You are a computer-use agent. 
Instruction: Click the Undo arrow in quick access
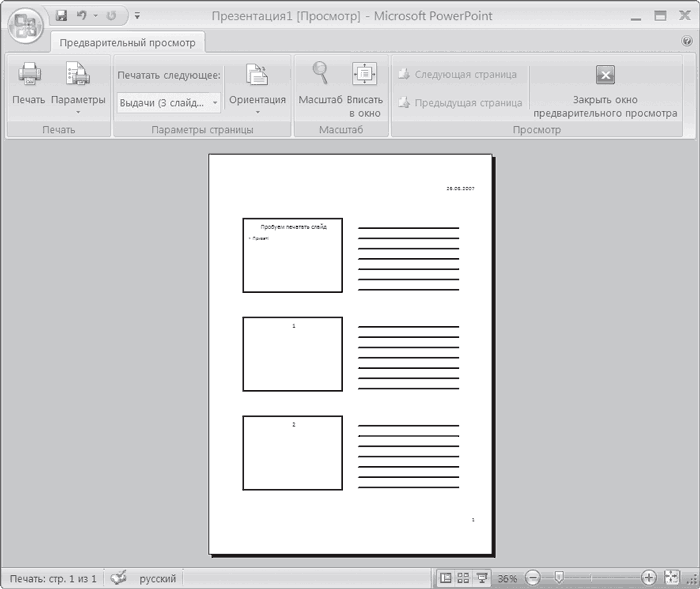(x=82, y=16)
